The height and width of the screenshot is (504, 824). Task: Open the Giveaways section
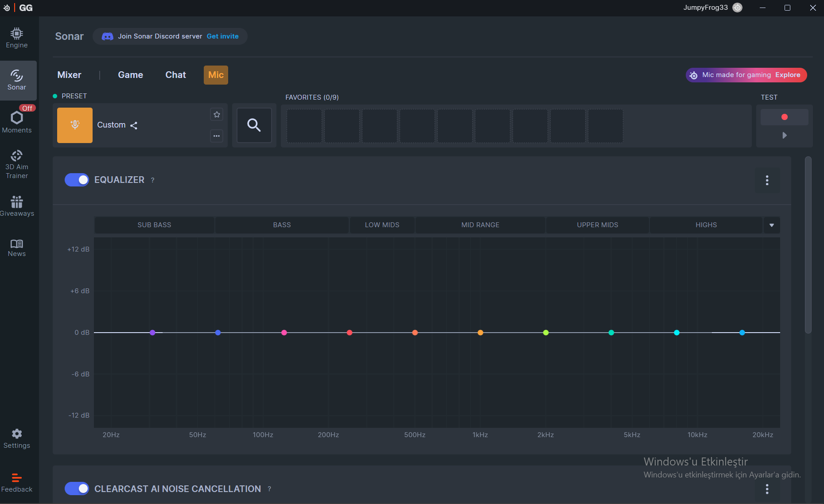17,206
